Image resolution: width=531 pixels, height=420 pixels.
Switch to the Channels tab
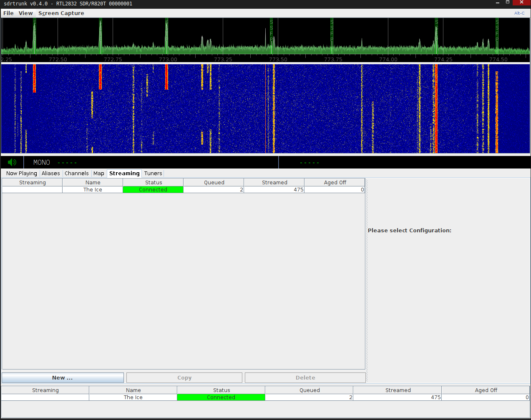tap(77, 174)
